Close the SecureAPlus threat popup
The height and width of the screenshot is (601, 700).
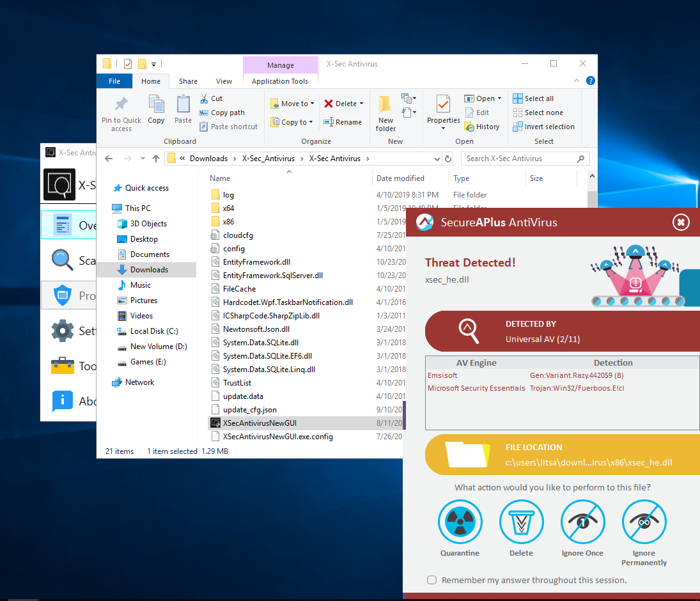click(681, 222)
